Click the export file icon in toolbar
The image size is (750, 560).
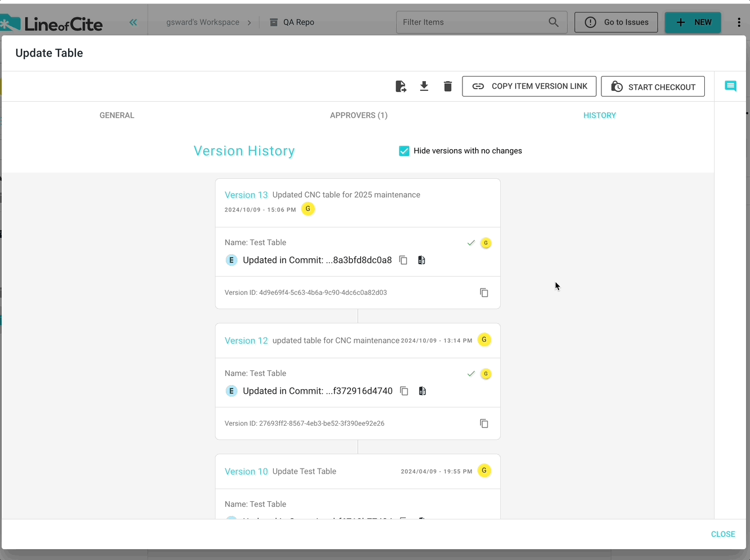(401, 86)
